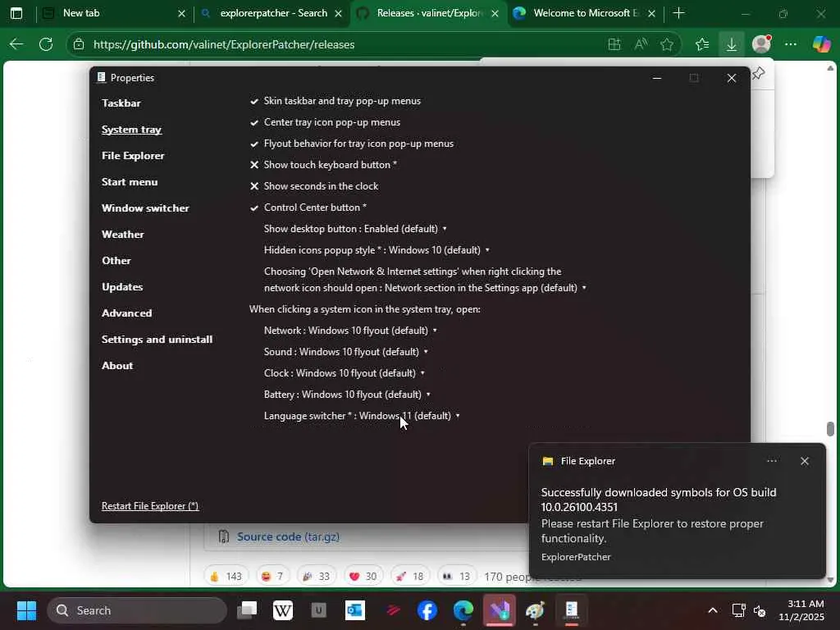The image size is (840, 630).
Task: Select Window switcher section
Action: [x=145, y=208]
